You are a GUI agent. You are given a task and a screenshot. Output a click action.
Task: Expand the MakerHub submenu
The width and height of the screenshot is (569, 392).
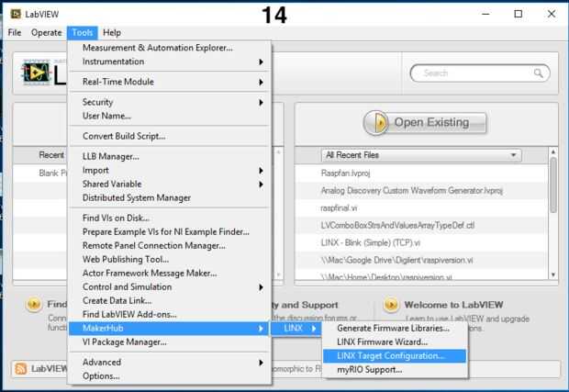click(x=170, y=329)
